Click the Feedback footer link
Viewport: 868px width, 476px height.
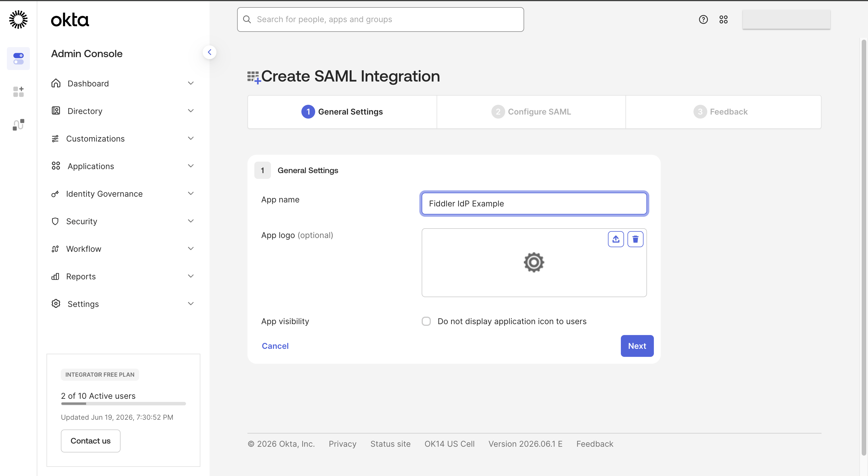pyautogui.click(x=595, y=444)
